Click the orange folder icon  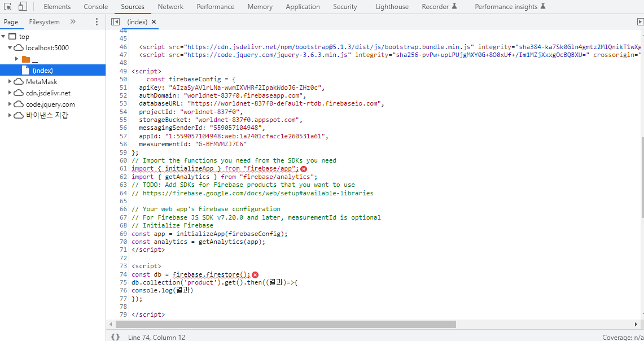point(25,59)
